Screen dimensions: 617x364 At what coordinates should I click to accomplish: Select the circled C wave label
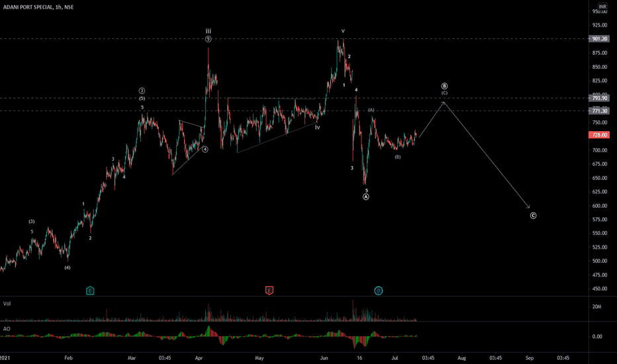(533, 216)
